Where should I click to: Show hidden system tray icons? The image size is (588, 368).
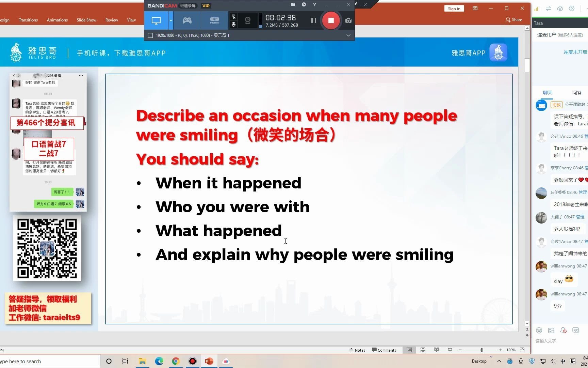tap(499, 361)
